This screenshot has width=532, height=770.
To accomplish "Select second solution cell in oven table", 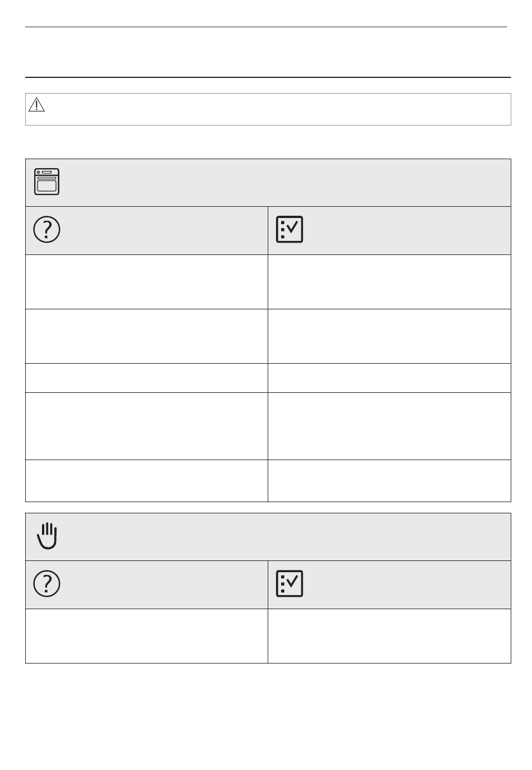I will click(390, 336).
